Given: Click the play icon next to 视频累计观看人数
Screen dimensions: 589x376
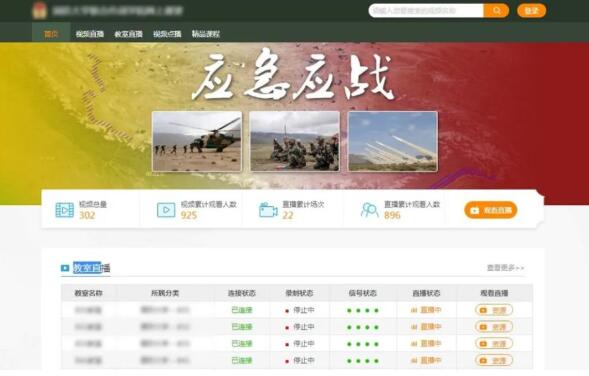Looking at the screenshot, I should 166,210.
